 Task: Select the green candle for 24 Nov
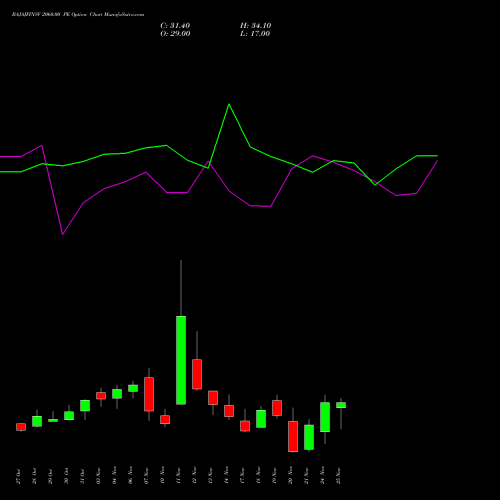325,417
